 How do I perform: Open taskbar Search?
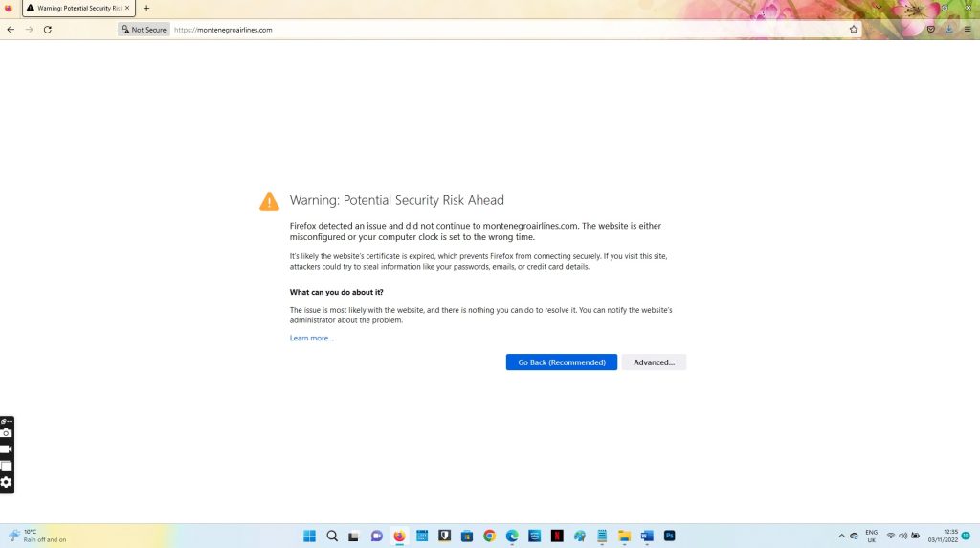tap(332, 537)
